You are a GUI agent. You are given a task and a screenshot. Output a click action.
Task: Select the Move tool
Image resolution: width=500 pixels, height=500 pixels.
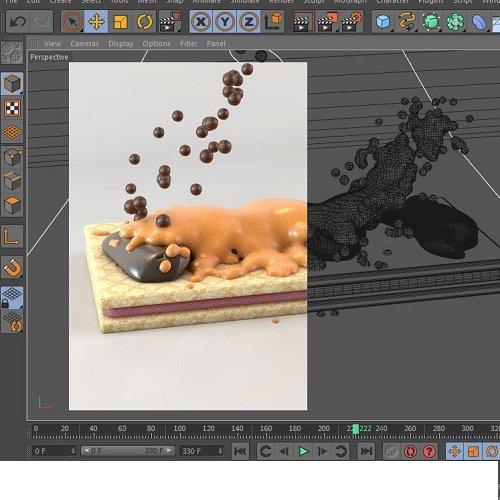pyautogui.click(x=96, y=22)
